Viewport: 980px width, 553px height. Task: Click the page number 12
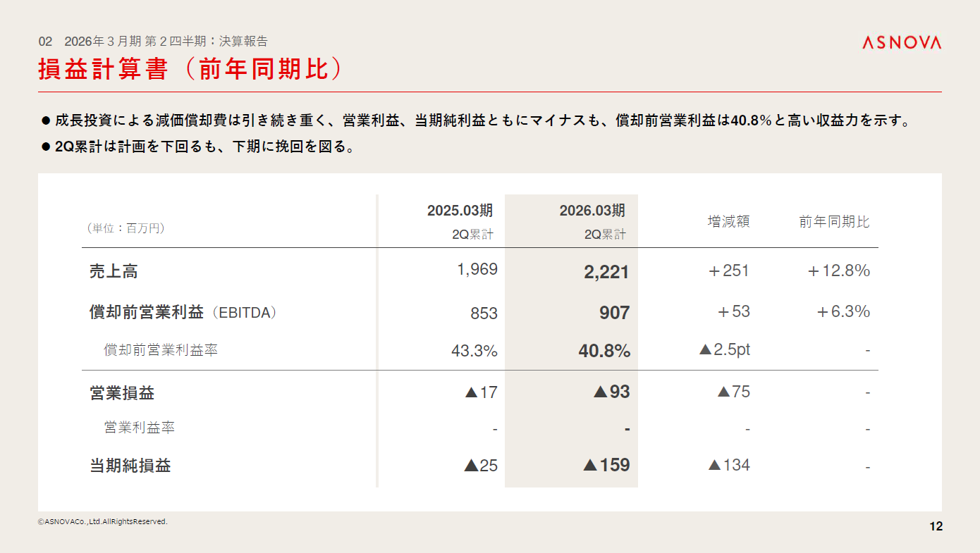click(936, 526)
